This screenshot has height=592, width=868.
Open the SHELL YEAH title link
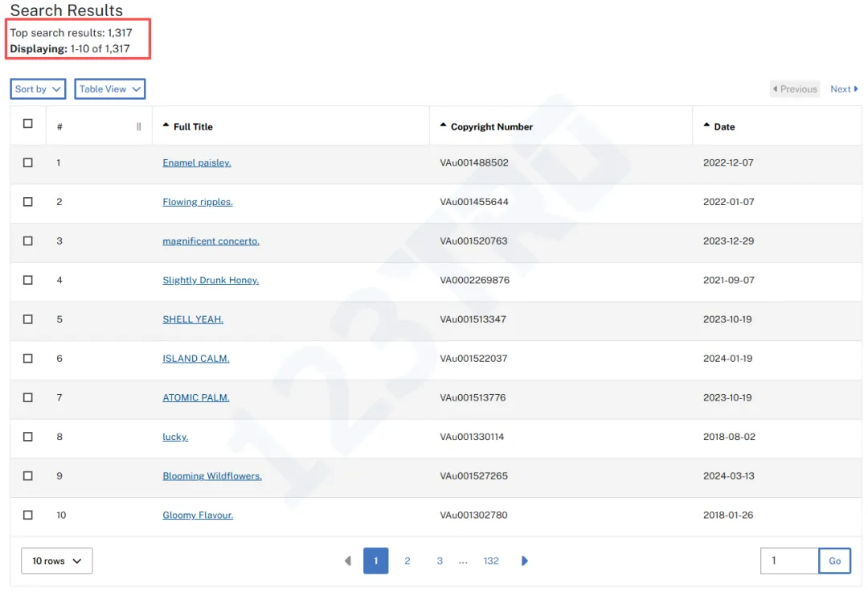coord(193,319)
